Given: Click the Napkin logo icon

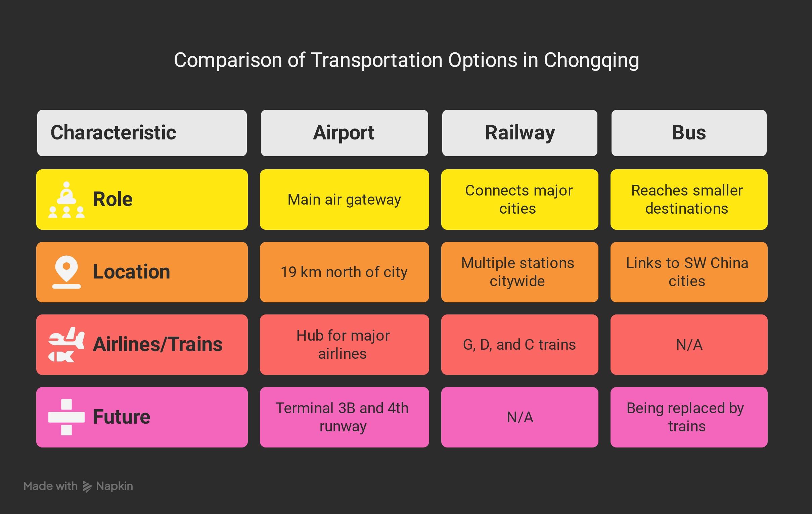Looking at the screenshot, I should (x=87, y=486).
